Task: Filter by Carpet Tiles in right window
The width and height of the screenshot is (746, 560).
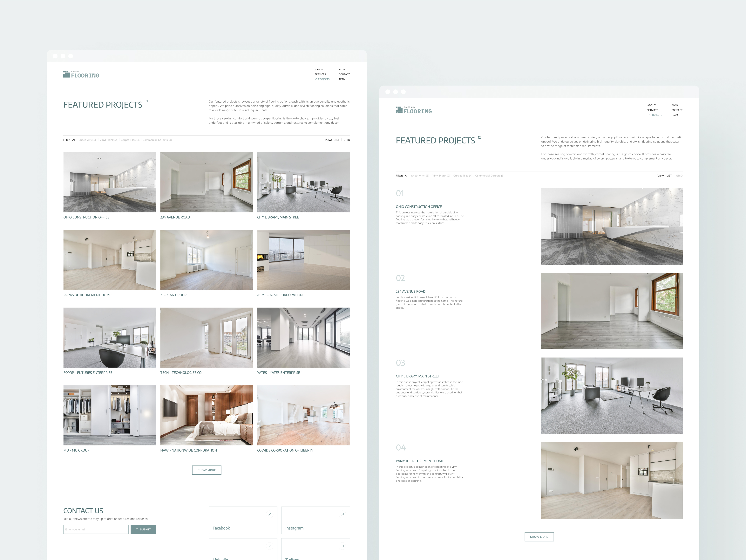Action: click(462, 175)
